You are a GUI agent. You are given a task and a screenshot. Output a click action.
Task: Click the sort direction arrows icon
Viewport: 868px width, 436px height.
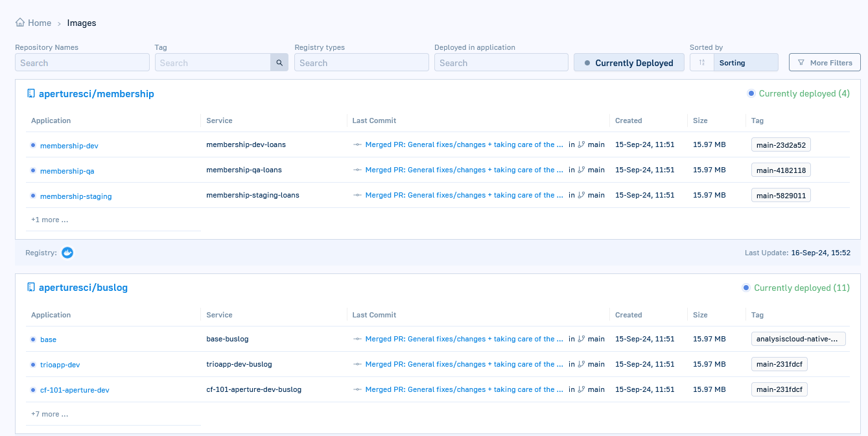point(701,63)
